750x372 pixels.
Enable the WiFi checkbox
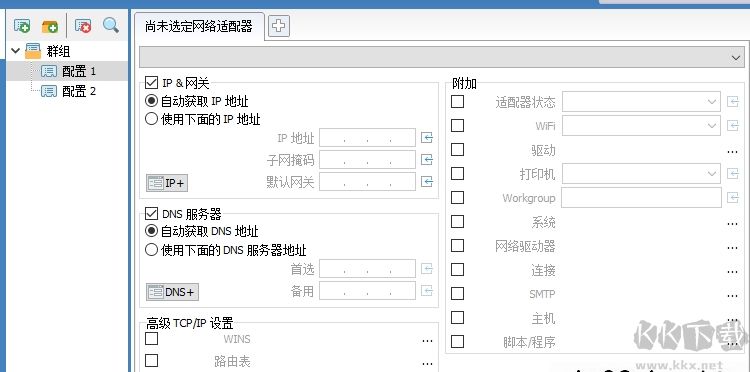[x=458, y=125]
